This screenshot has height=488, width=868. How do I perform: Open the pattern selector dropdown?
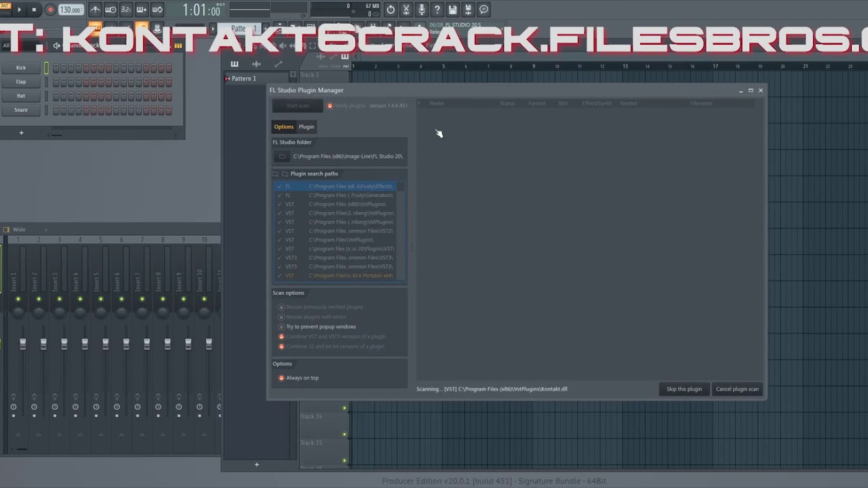[x=238, y=28]
